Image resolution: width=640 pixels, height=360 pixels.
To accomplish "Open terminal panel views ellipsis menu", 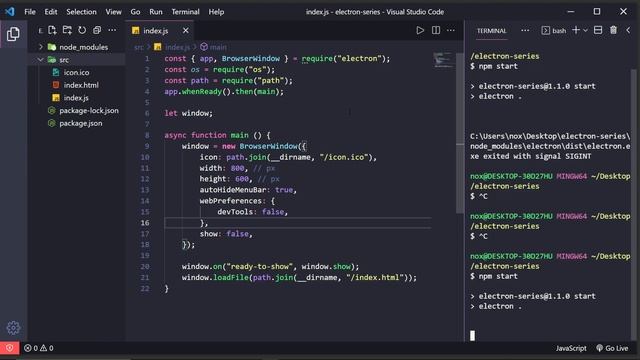I will [525, 30].
